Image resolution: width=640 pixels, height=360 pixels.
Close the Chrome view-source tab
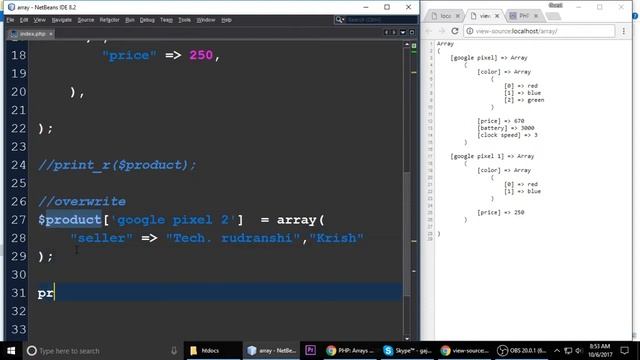pyautogui.click(x=497, y=16)
